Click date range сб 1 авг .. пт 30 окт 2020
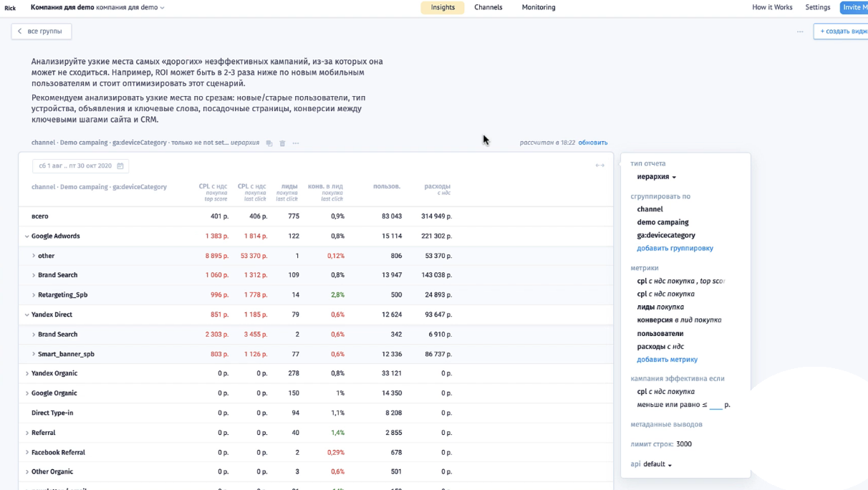This screenshot has height=490, width=868. 80,166
